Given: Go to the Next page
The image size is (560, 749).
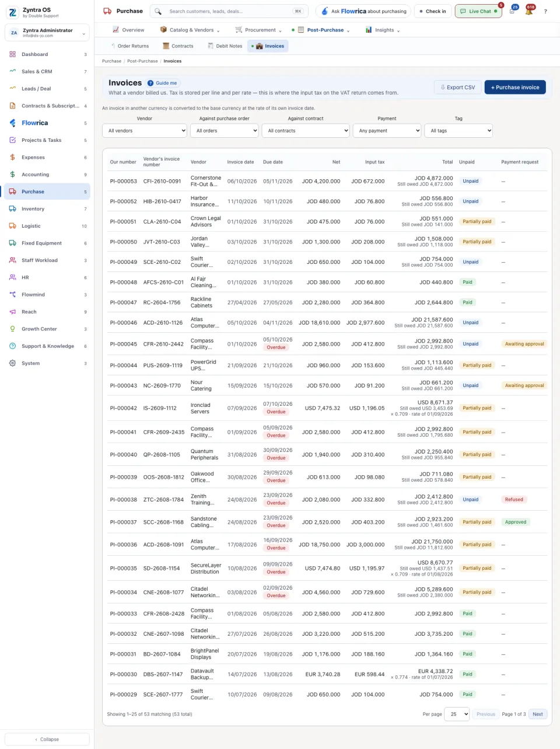Looking at the screenshot, I should (538, 714).
